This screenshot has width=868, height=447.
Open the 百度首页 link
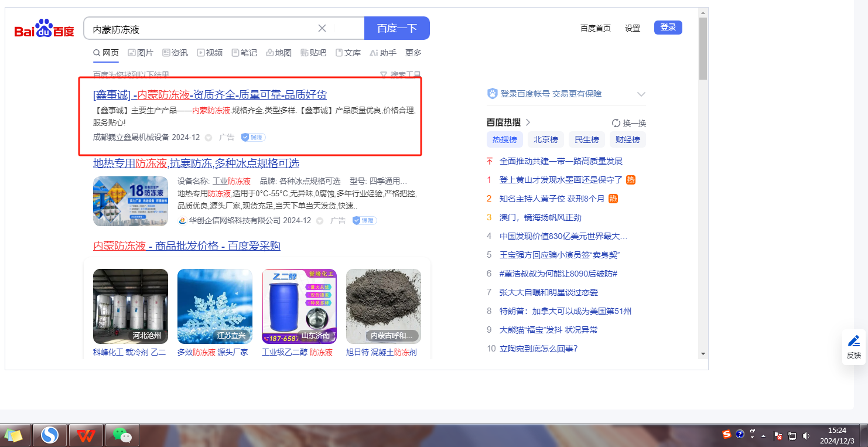pyautogui.click(x=596, y=28)
